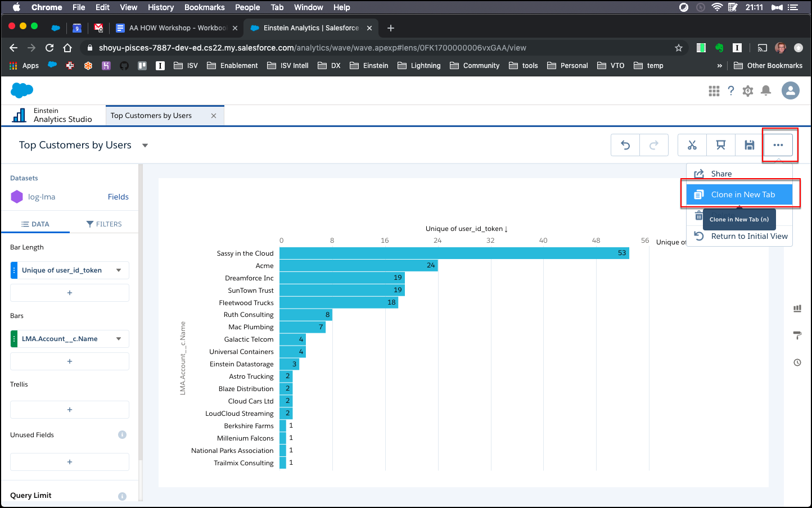The image size is (812, 508).
Task: Add an Unused Fields entry
Action: [x=70, y=462]
